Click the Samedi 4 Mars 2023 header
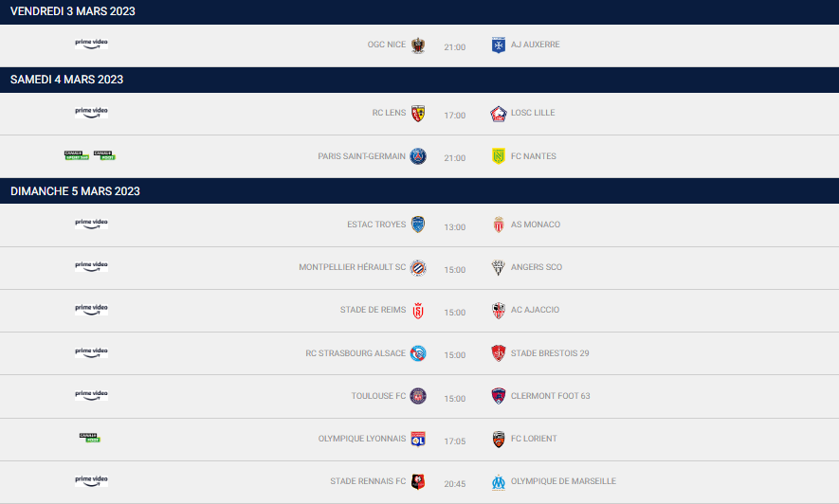839x504 pixels. tap(66, 80)
